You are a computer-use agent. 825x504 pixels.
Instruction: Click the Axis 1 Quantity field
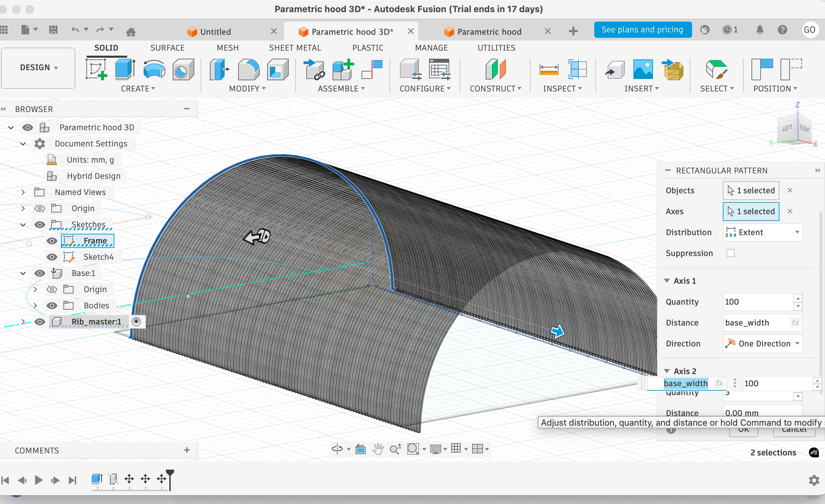[x=757, y=302]
